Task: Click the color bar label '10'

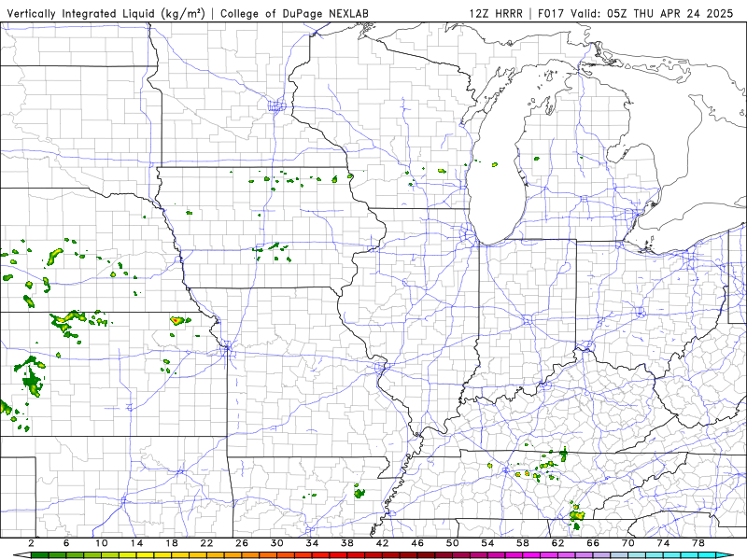Action: 102,543
